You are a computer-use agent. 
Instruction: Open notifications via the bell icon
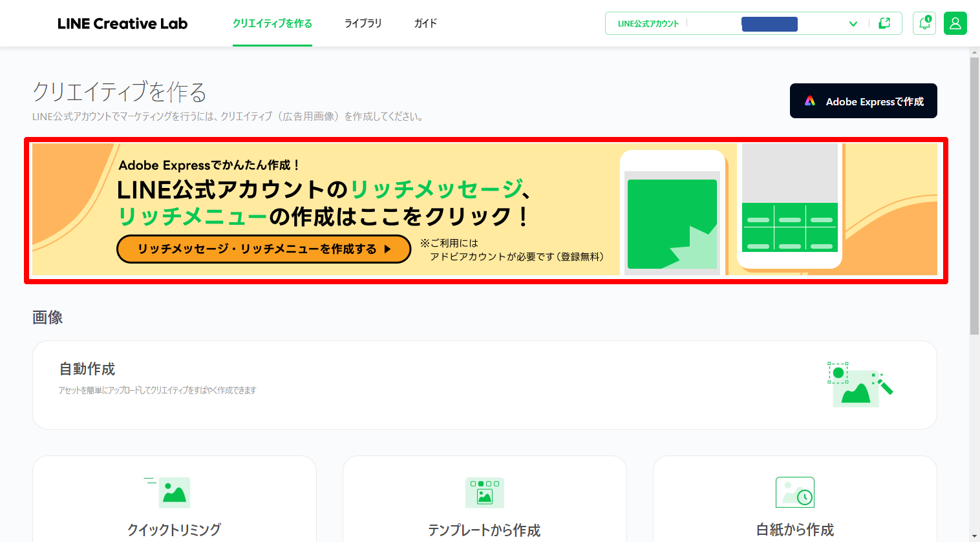click(x=924, y=23)
